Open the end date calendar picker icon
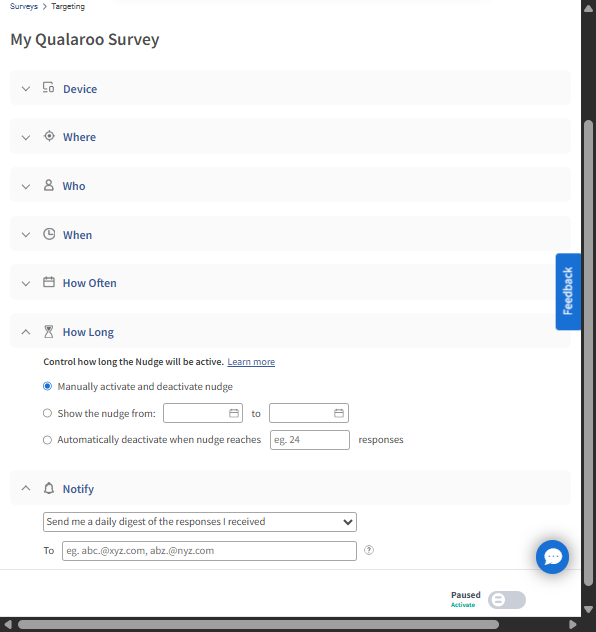 339,413
